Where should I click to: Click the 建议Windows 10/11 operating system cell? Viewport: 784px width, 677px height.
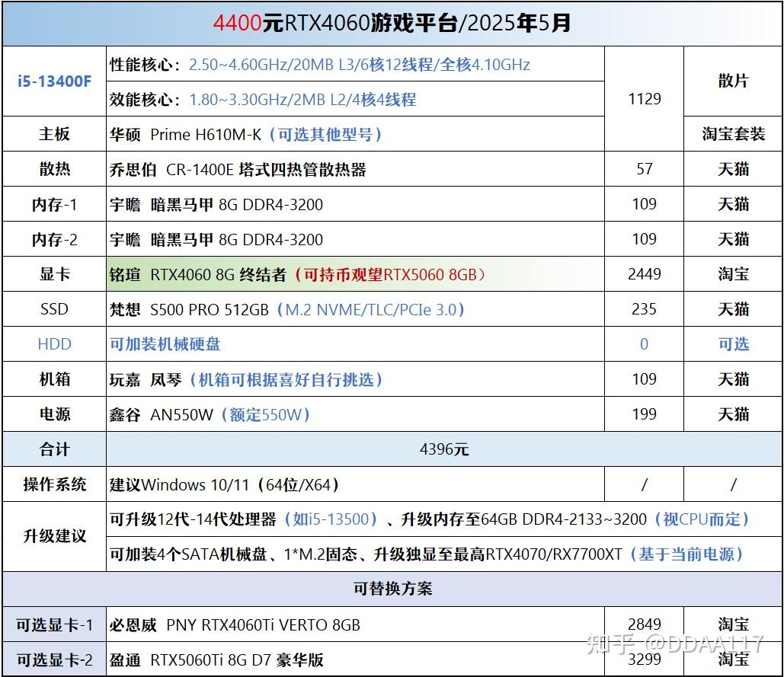tap(355, 484)
